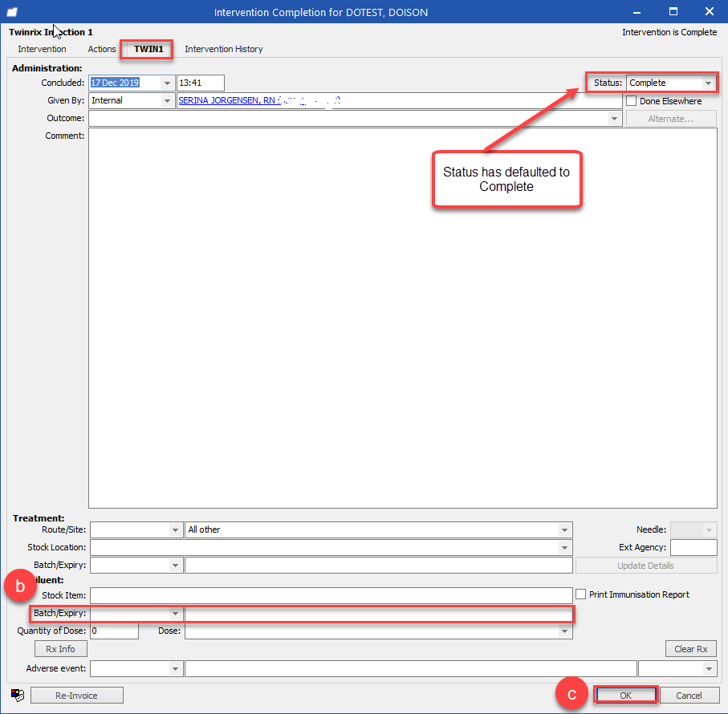
Task: Expand the Concluded date picker
Action: point(167,83)
